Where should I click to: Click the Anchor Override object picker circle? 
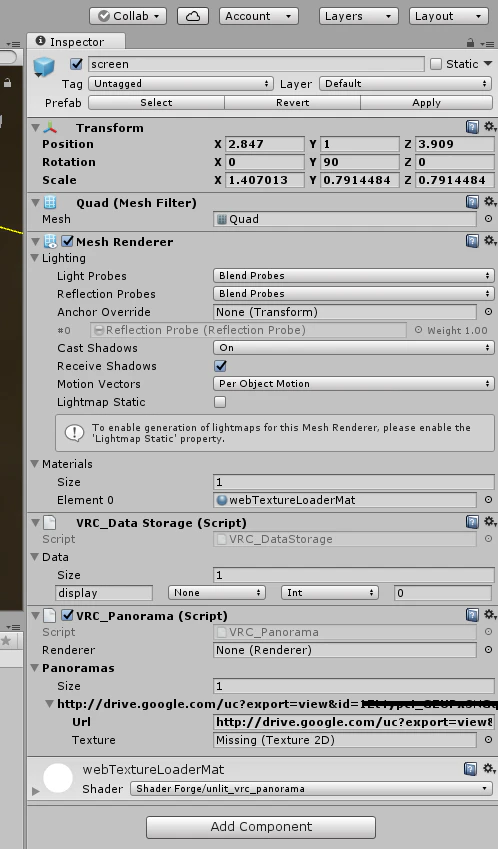click(488, 312)
